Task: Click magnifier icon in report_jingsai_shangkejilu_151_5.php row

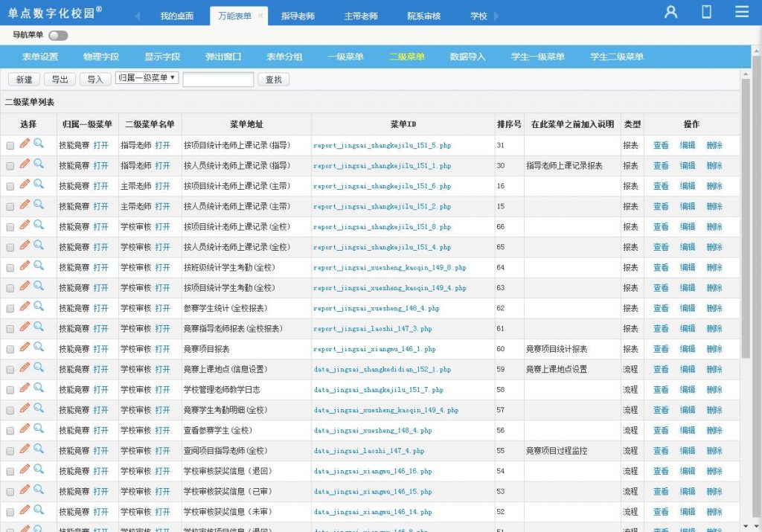Action: 39,144
